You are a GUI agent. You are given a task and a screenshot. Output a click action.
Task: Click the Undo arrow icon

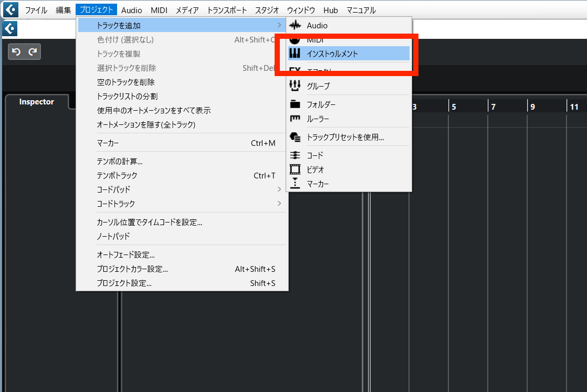[17, 51]
